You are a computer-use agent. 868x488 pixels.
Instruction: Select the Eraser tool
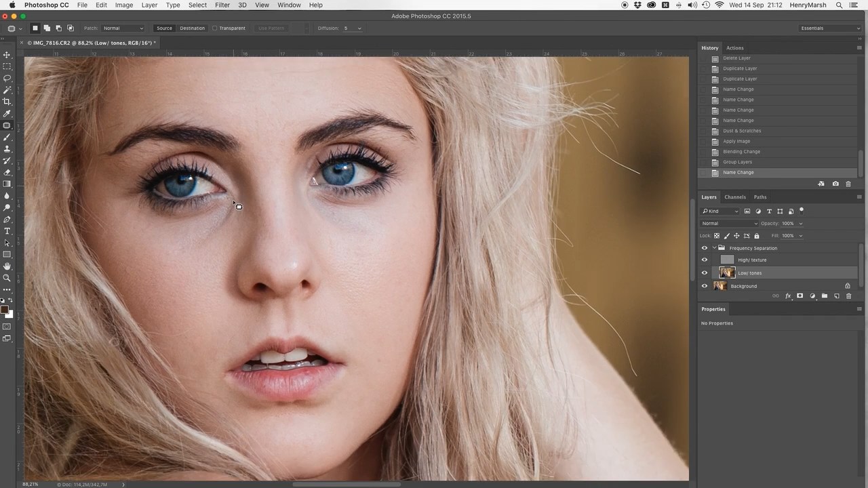tap(7, 172)
